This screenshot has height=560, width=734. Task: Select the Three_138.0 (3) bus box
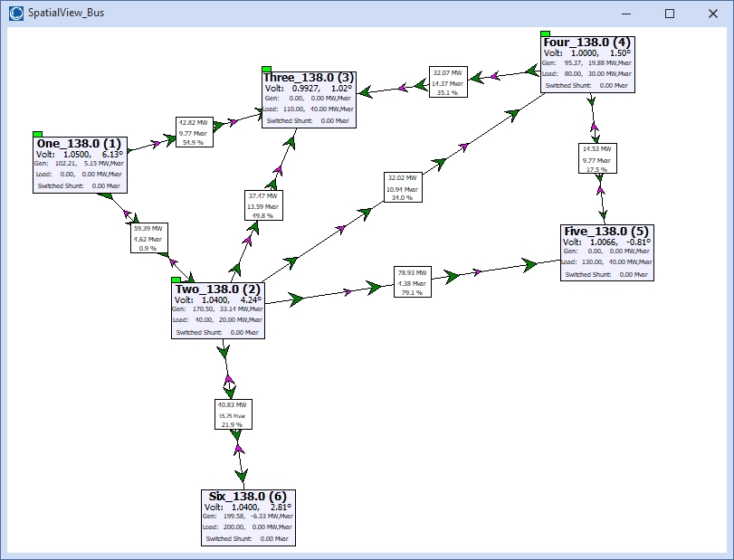coord(309,100)
